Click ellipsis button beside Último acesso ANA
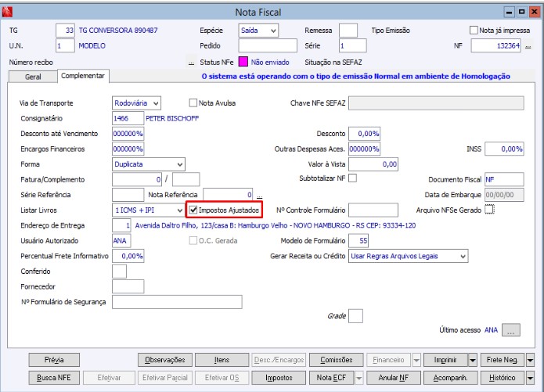Image resolution: width=544 pixels, height=392 pixels. [511, 330]
